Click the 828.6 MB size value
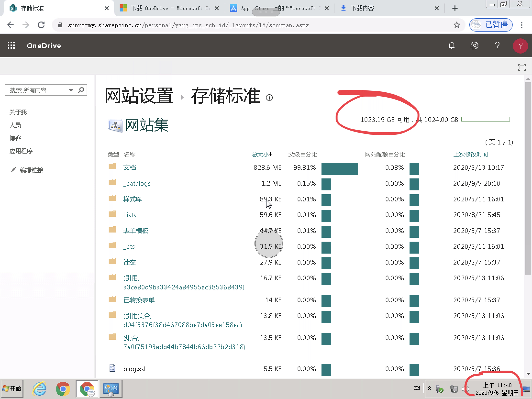The image size is (532, 399). click(x=267, y=167)
